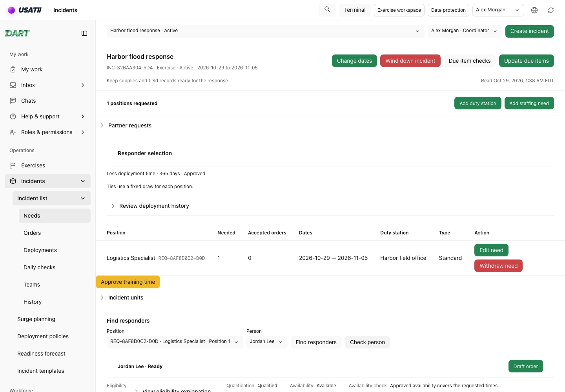Open the Harbor flood response incident selector
Image resolution: width=565 pixels, height=392 pixels.
point(265,31)
